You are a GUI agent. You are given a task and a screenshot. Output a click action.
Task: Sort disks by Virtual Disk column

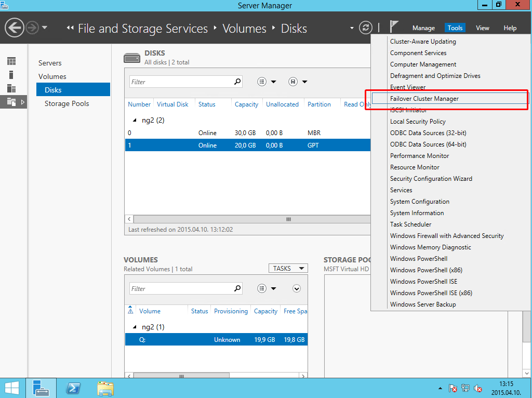pyautogui.click(x=172, y=104)
